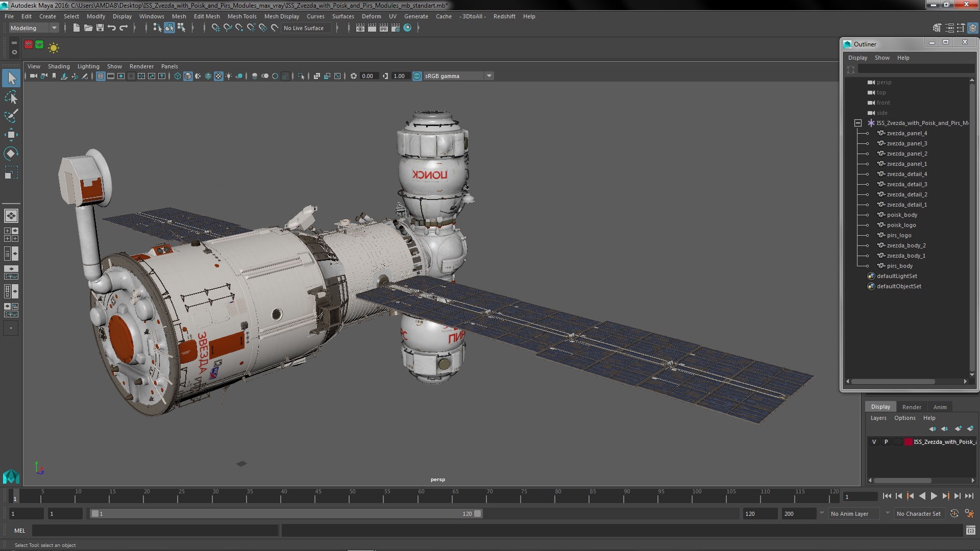The image size is (980, 551).
Task: Click the Redo arrow icon
Action: click(x=124, y=28)
